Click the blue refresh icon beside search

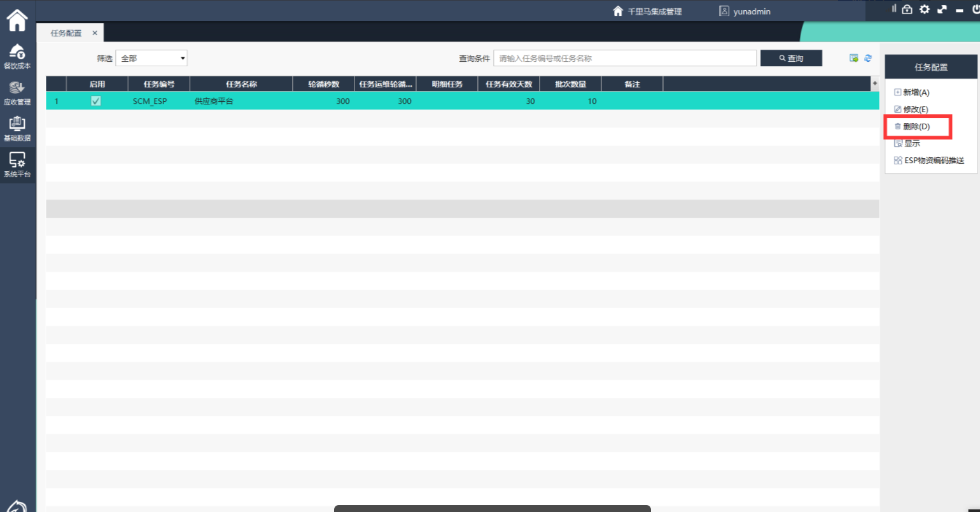click(868, 58)
